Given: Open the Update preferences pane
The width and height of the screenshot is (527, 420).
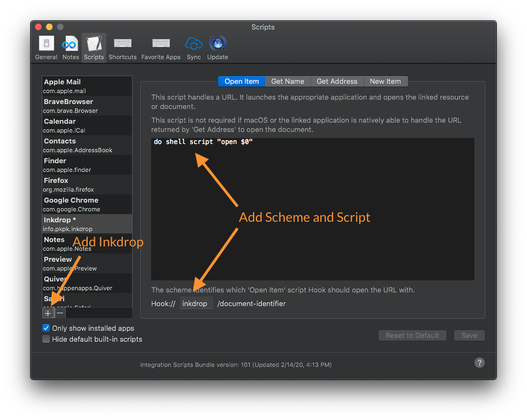Looking at the screenshot, I should click(217, 48).
